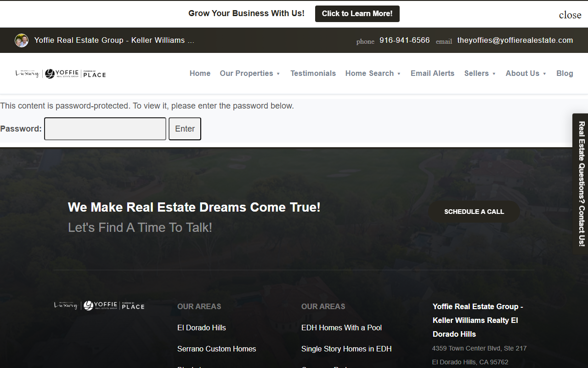Open the El Dorado Hills footer link
588x368 pixels.
click(202, 328)
